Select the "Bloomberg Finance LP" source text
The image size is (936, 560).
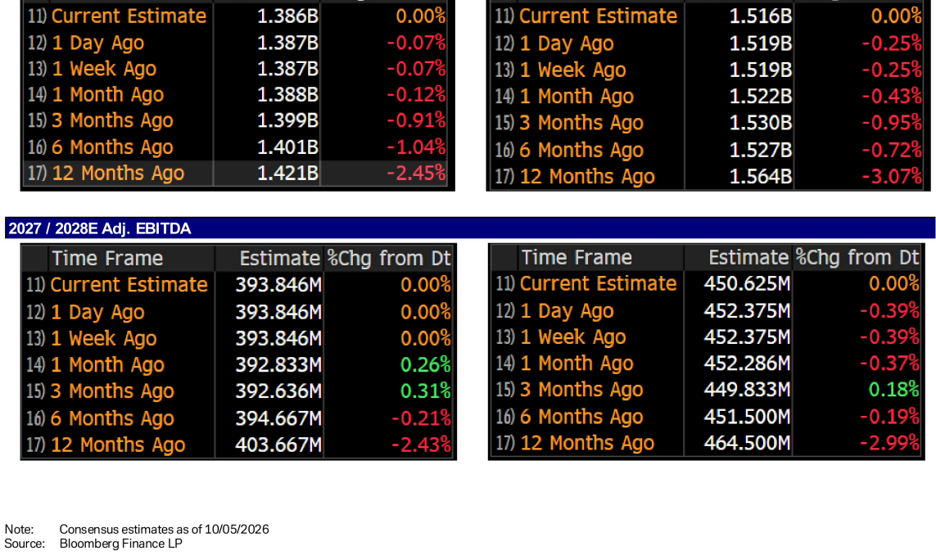coord(120,544)
